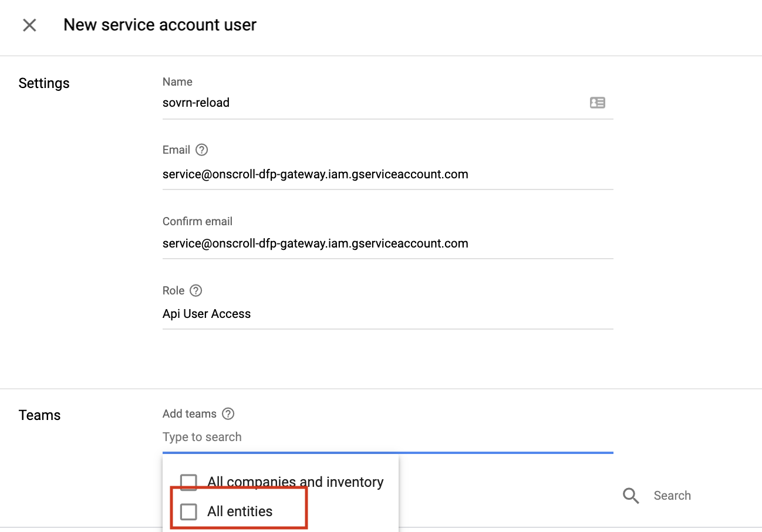
Task: Click the Add teams help icon
Action: pos(228,414)
